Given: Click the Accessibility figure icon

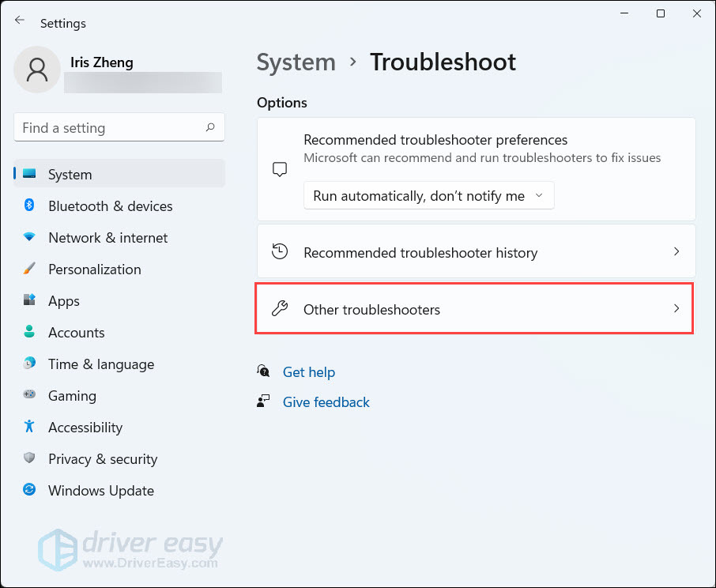Looking at the screenshot, I should pos(29,427).
